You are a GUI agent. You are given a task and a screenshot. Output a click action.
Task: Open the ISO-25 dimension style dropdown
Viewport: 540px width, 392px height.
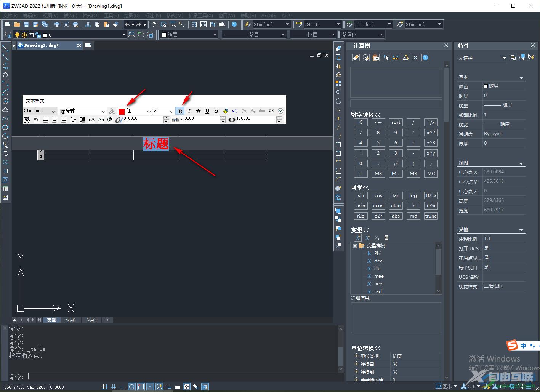coord(338,24)
